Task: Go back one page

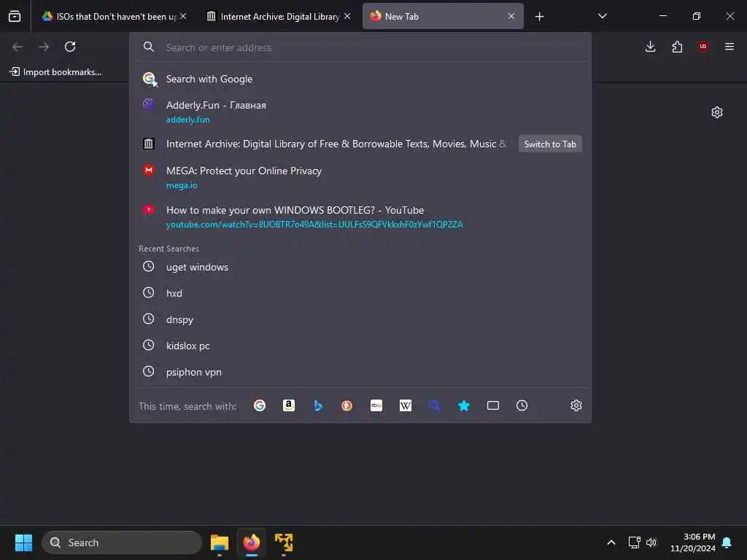Action: (x=18, y=47)
